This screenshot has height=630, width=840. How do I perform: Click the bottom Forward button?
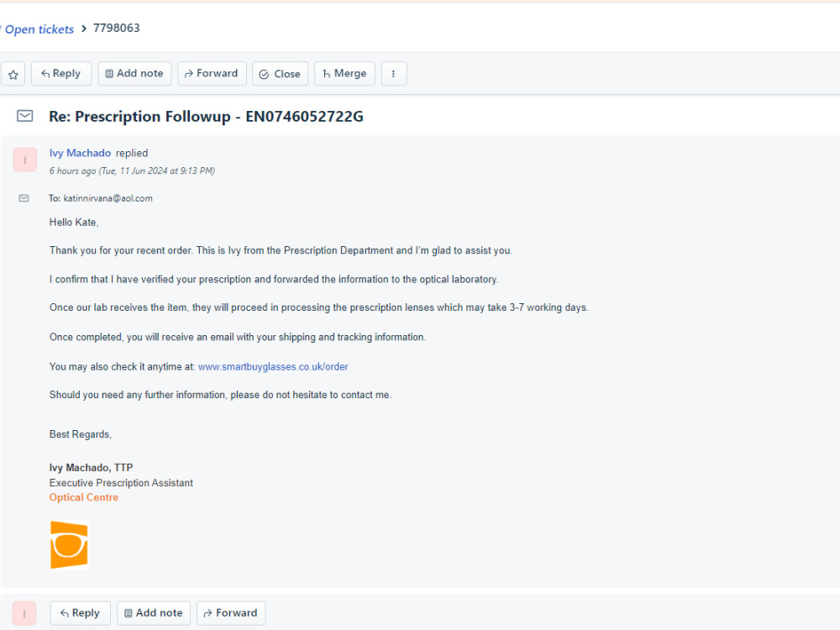point(231,613)
